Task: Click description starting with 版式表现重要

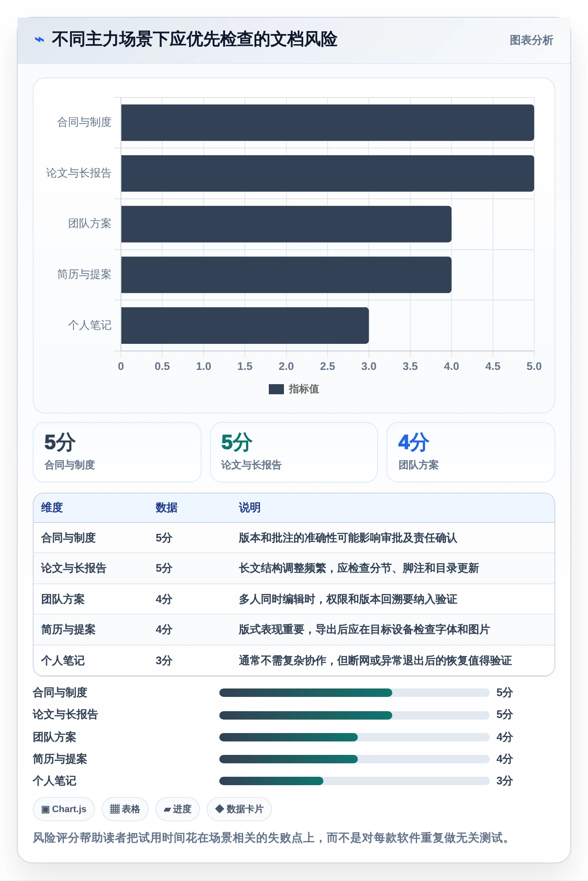Action: coord(365,630)
